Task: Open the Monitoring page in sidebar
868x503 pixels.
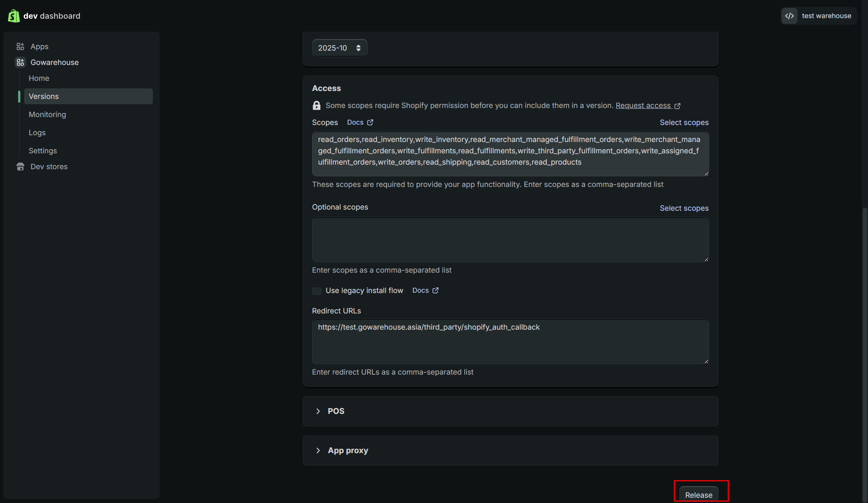Action: (x=47, y=114)
